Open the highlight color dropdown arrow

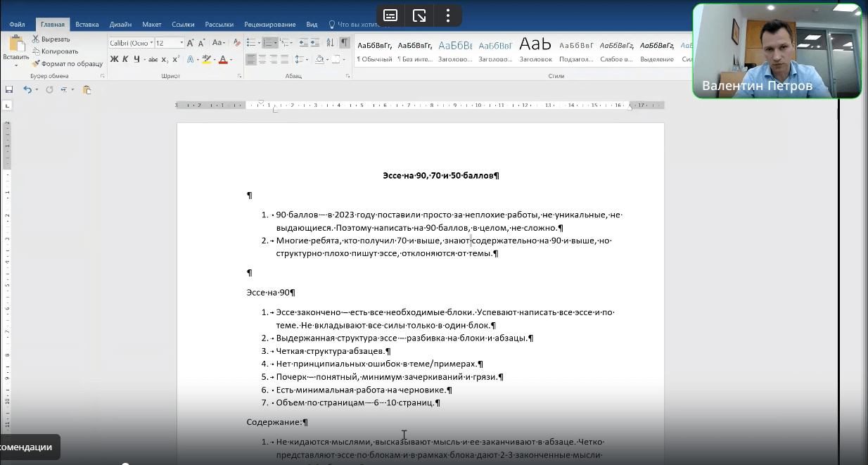coord(214,60)
